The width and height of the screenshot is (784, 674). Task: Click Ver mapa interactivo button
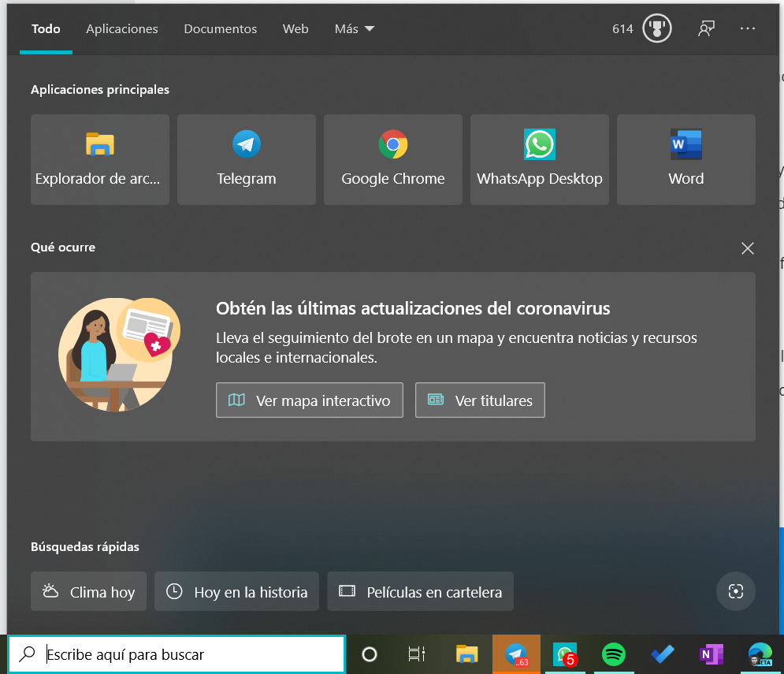tap(310, 400)
